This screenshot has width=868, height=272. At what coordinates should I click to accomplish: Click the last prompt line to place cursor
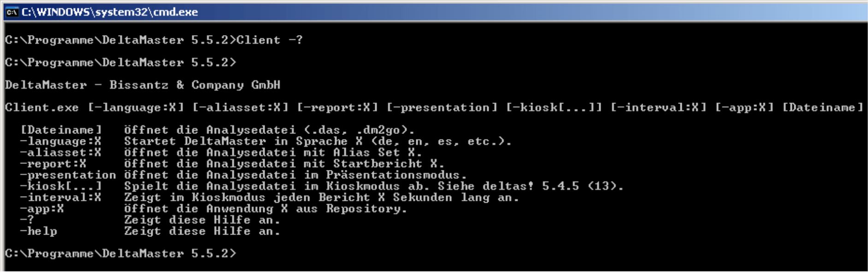coord(121,254)
